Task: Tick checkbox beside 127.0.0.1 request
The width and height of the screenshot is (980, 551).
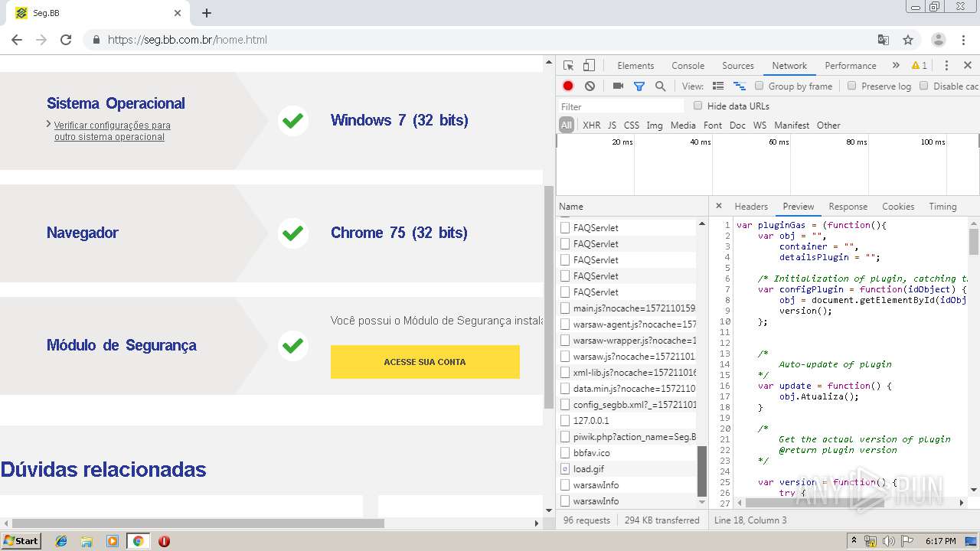Action: (x=565, y=421)
